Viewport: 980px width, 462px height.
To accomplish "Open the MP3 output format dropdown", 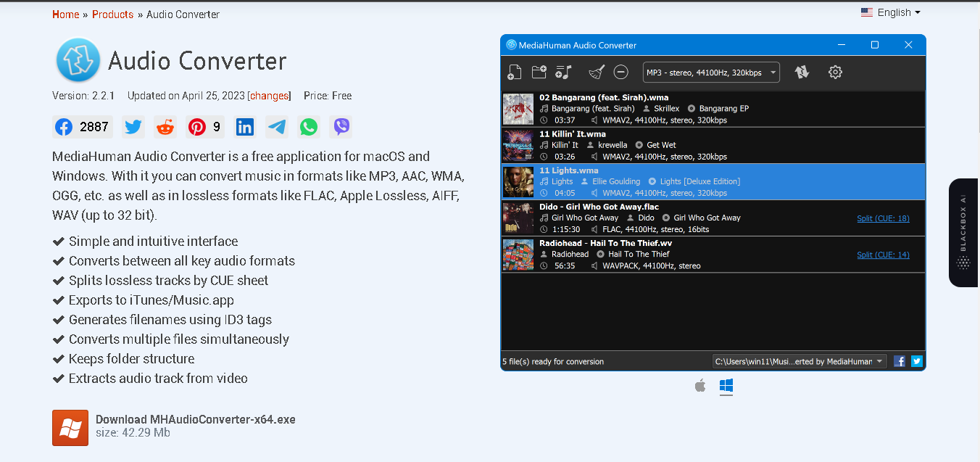I will point(711,73).
